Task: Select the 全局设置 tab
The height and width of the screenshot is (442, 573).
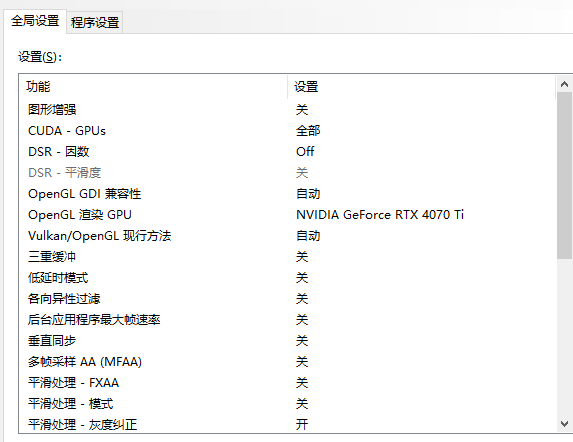Action: [x=35, y=21]
